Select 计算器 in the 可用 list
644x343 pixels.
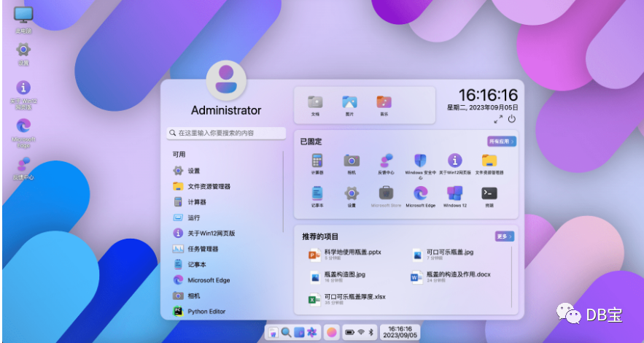[226, 201]
